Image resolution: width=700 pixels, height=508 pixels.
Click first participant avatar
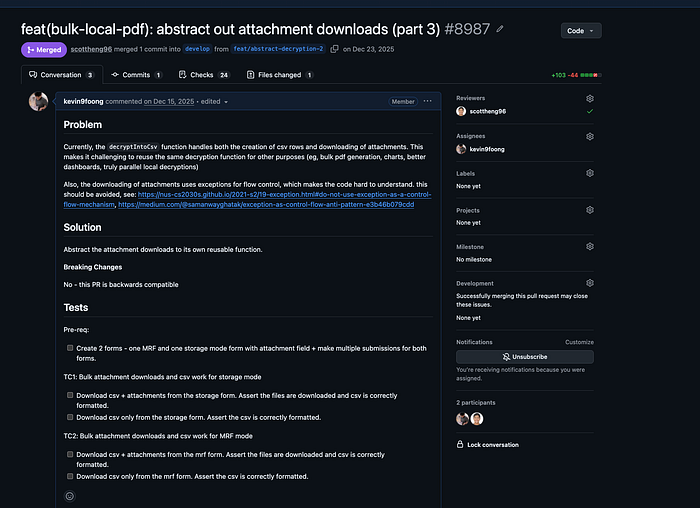462,419
